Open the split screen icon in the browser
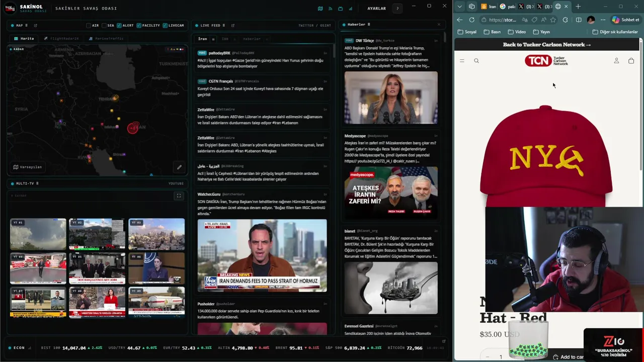 (579, 20)
